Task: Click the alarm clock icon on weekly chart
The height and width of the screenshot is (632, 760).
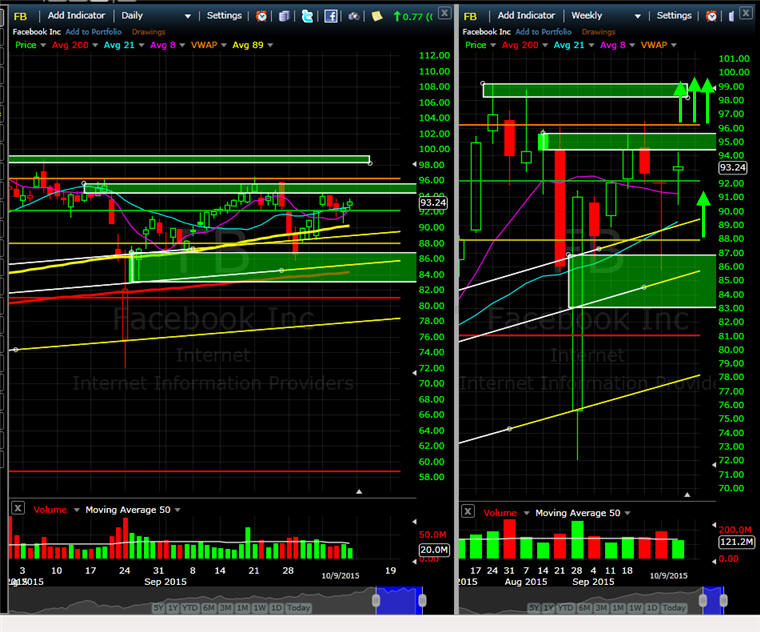Action: coord(711,16)
